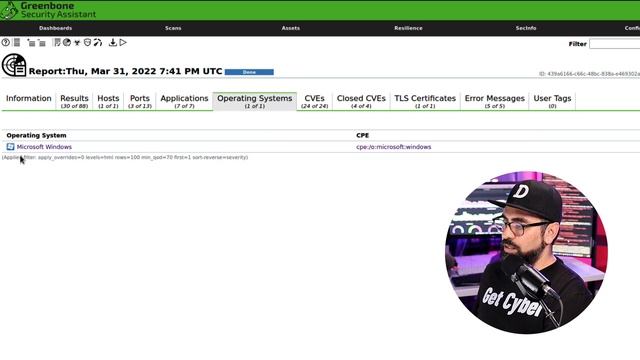Click the report ID text
Viewport: 640px width, 360px height.
[589, 74]
